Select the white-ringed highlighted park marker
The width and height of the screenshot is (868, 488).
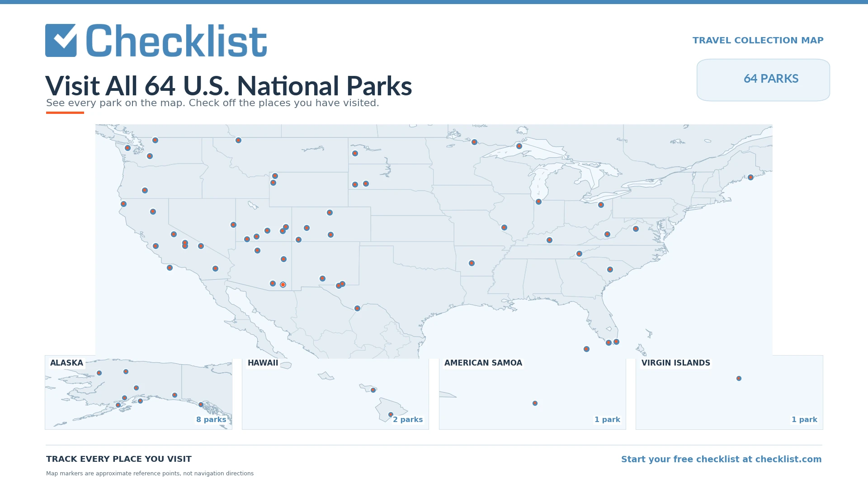pyautogui.click(x=283, y=285)
